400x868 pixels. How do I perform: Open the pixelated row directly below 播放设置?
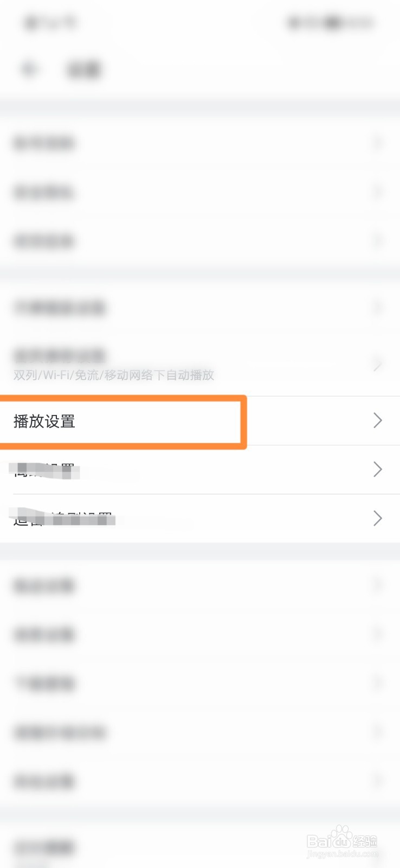tap(200, 470)
